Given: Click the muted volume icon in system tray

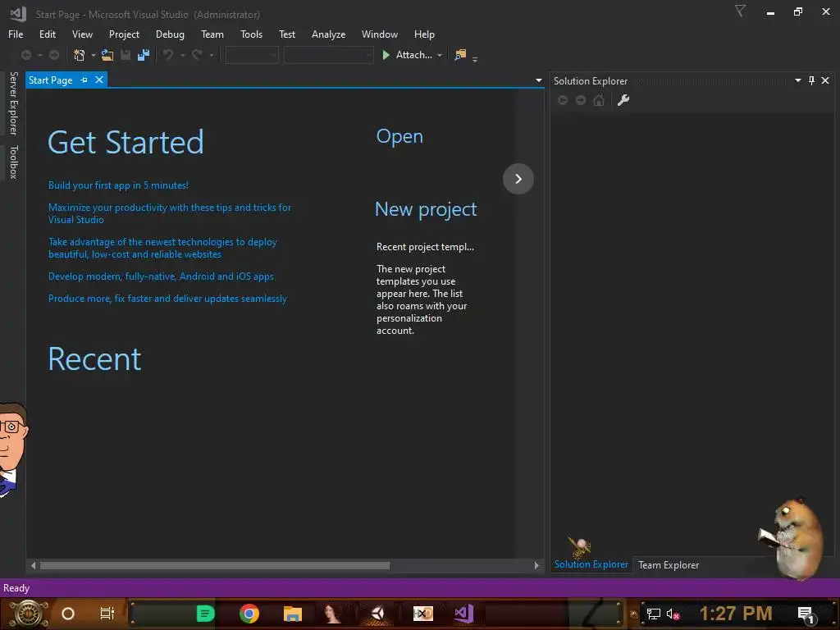Looking at the screenshot, I should [673, 614].
